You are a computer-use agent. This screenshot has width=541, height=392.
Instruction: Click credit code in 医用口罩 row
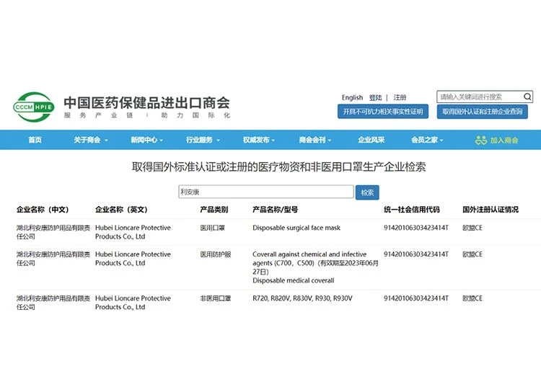[x=416, y=228]
